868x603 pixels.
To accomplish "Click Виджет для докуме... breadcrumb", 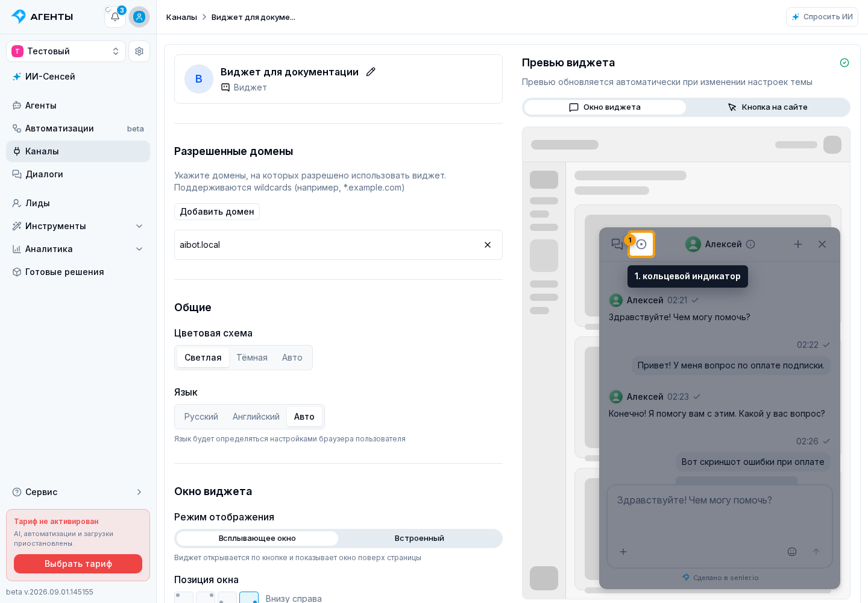I will (253, 17).
